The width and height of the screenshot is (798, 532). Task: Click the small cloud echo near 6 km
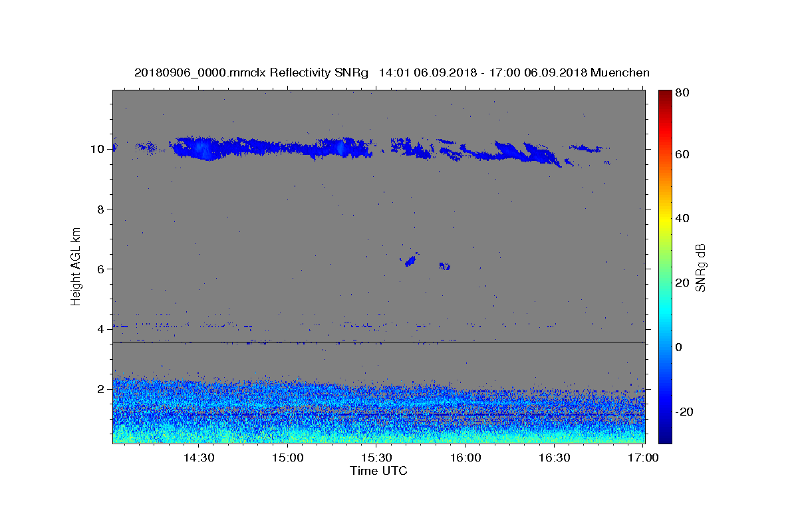[411, 260]
